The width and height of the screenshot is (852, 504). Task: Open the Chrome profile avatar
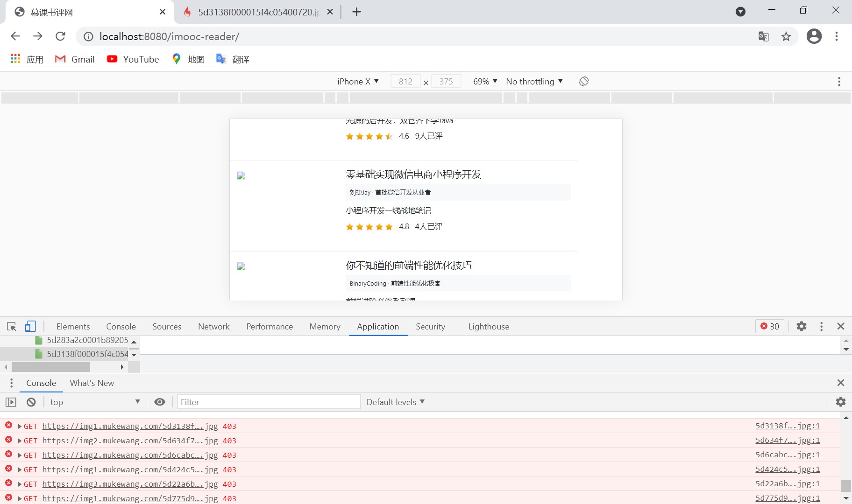[814, 36]
